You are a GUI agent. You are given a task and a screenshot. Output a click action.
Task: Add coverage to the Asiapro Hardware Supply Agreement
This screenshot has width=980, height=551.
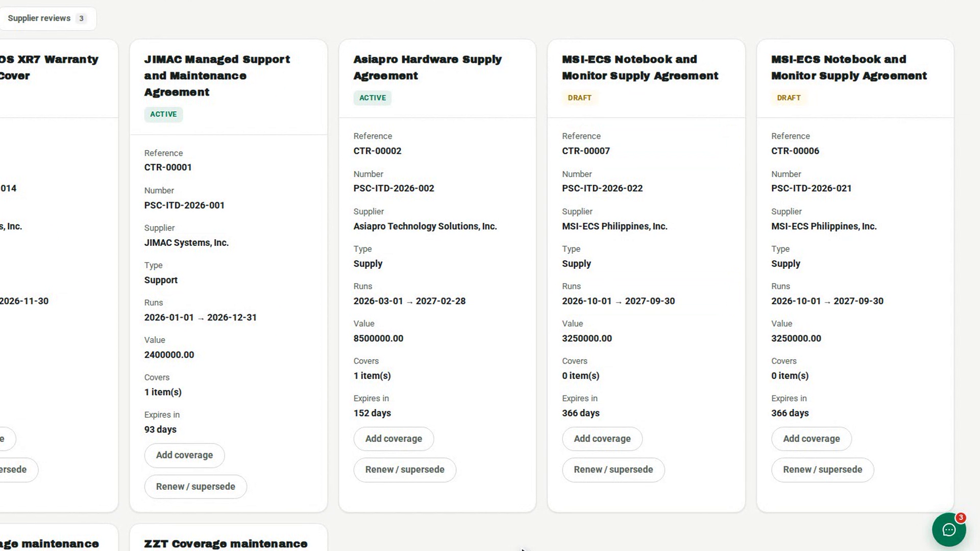coord(394,439)
